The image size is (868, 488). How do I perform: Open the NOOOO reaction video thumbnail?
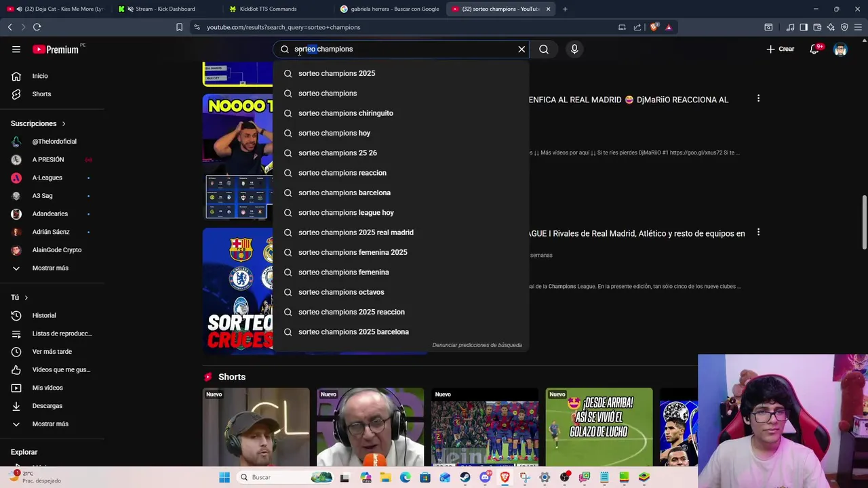tap(237, 157)
